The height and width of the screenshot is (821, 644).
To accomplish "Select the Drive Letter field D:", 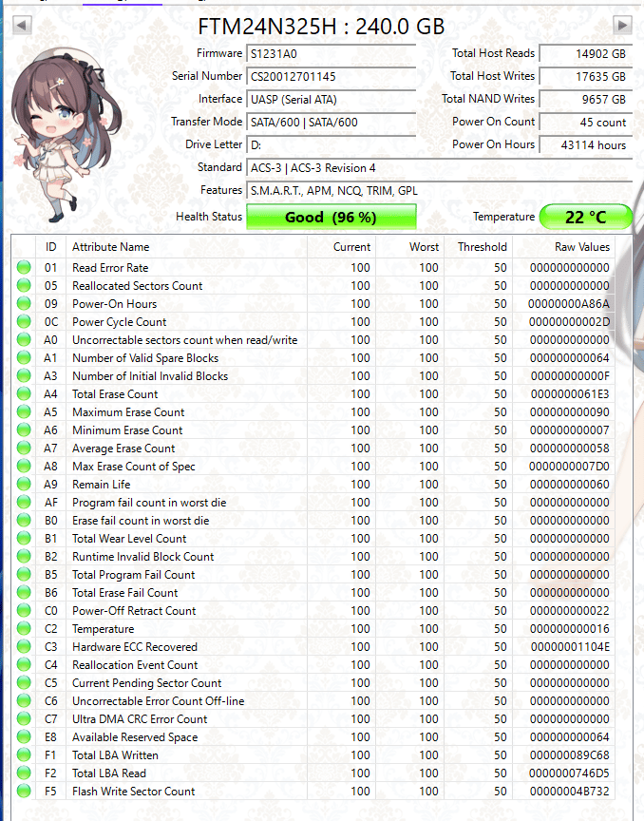I will coord(331,145).
